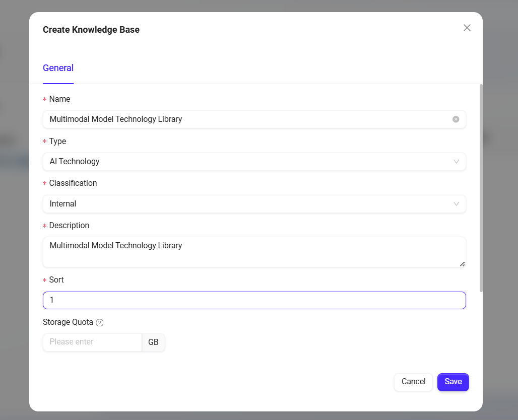Click the Description textarea resize handle
Viewport: 518px width, 420px height.
[462, 263]
